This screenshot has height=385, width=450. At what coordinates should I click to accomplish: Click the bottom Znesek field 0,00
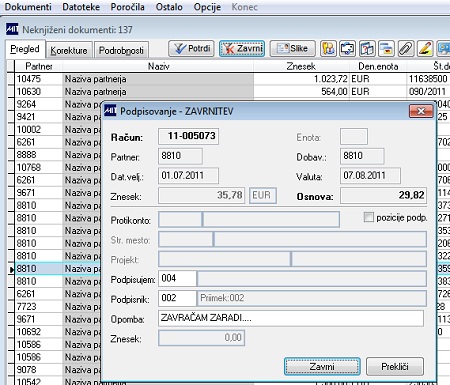(201, 338)
